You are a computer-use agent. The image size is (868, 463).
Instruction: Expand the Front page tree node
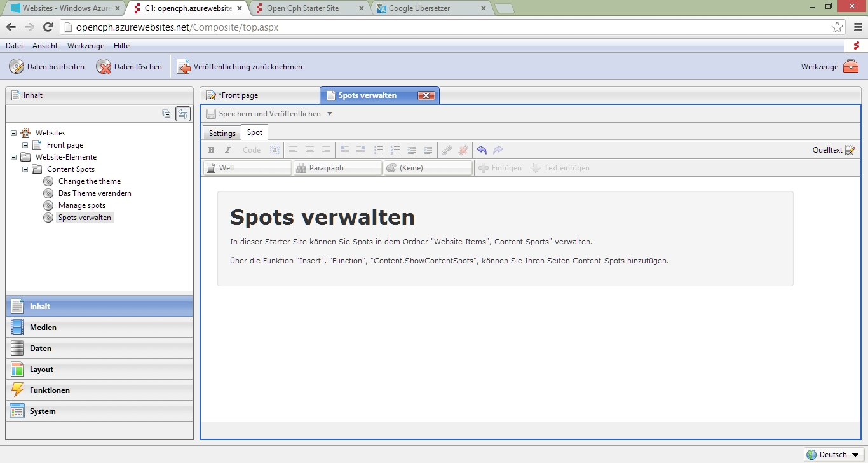pos(25,145)
